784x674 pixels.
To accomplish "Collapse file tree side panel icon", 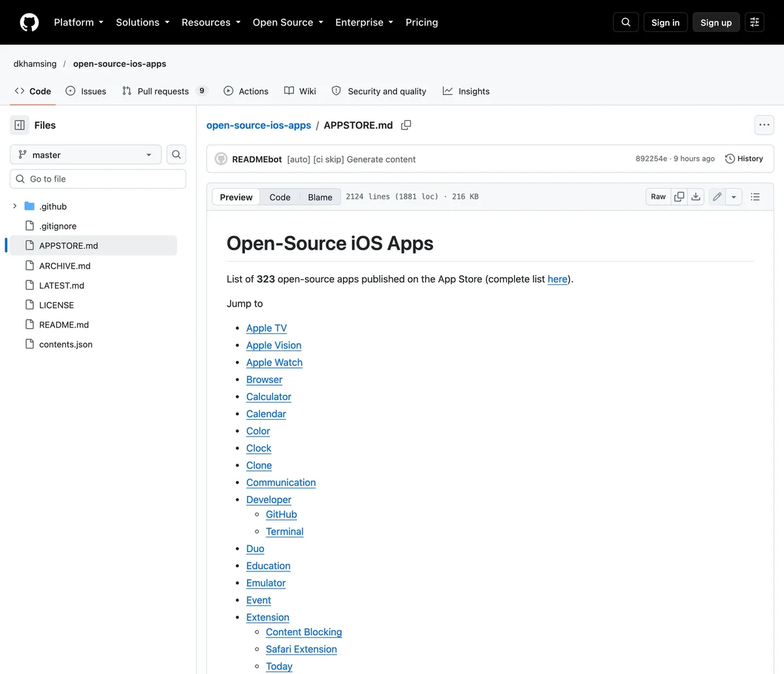I will tap(20, 125).
